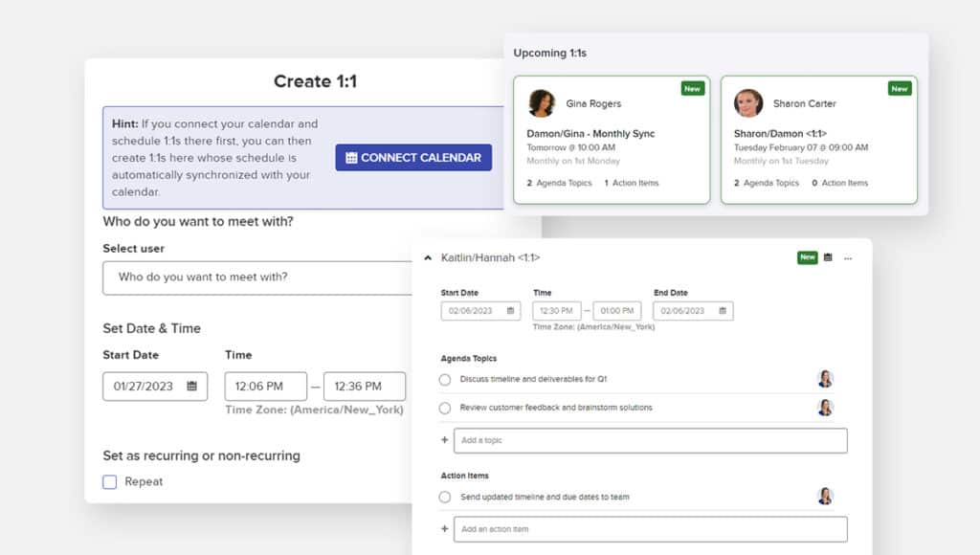The image size is (980, 555).
Task: Click the calendar icon beside the New badge
Action: 828,257
